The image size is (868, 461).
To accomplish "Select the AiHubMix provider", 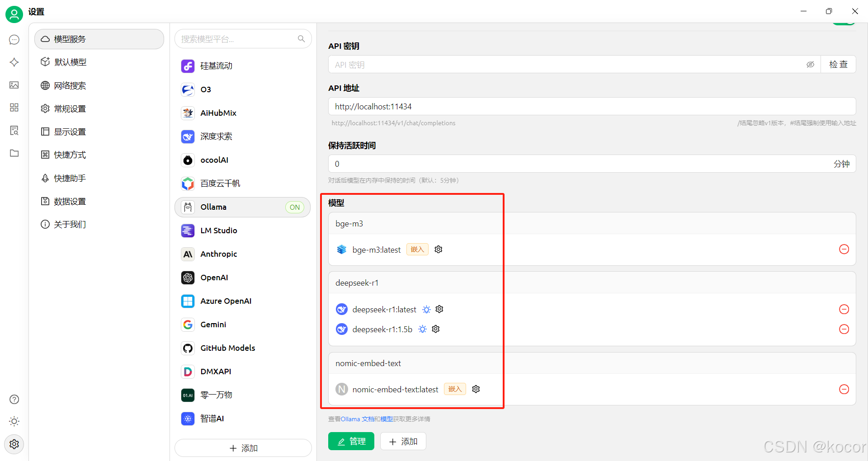I will point(243,113).
